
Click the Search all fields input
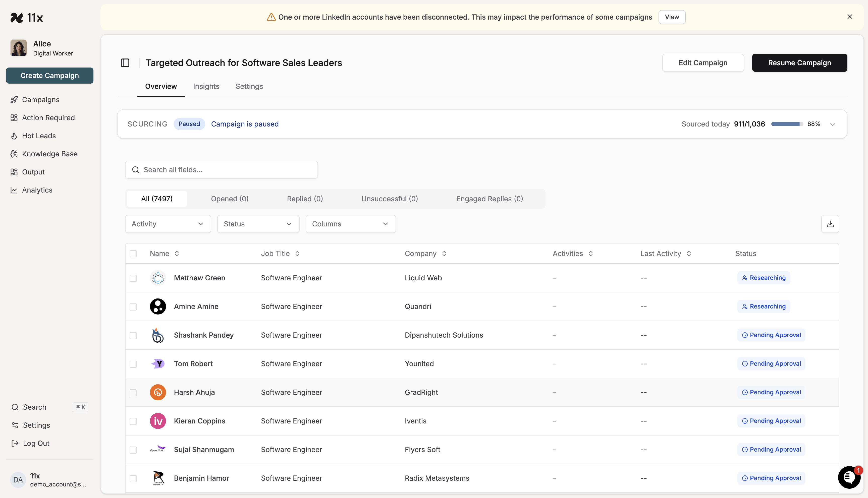[221, 169]
